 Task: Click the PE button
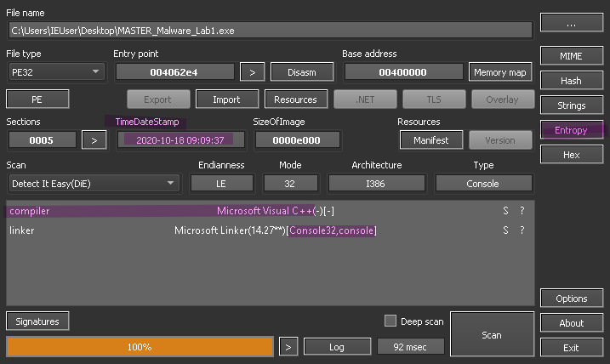point(37,100)
